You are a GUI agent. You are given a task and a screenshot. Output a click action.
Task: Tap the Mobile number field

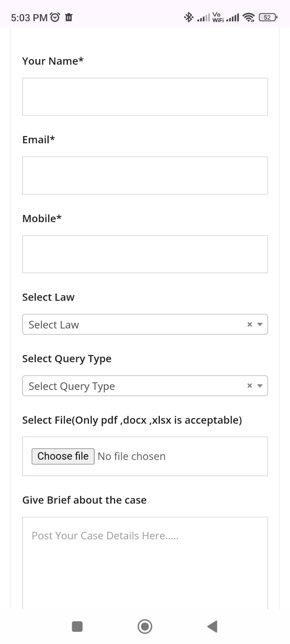point(145,254)
